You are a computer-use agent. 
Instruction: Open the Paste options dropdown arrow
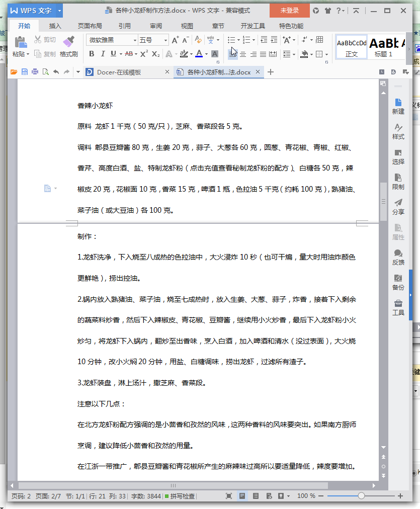28,54
